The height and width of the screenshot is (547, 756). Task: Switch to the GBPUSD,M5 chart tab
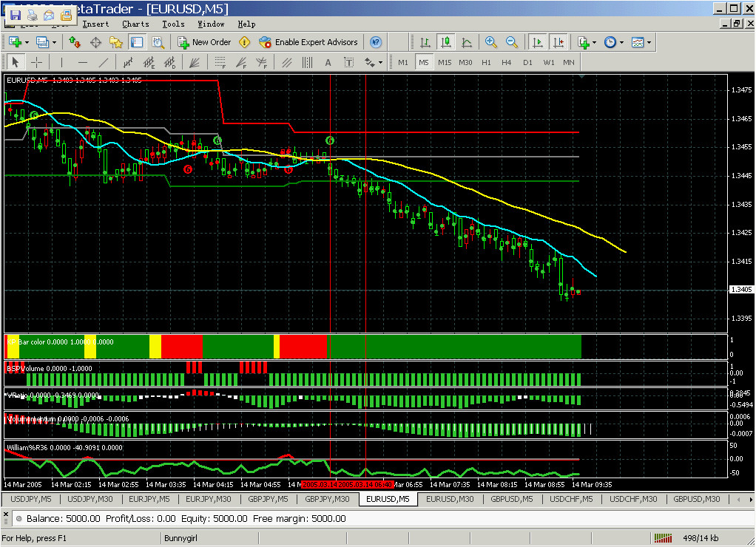point(512,499)
